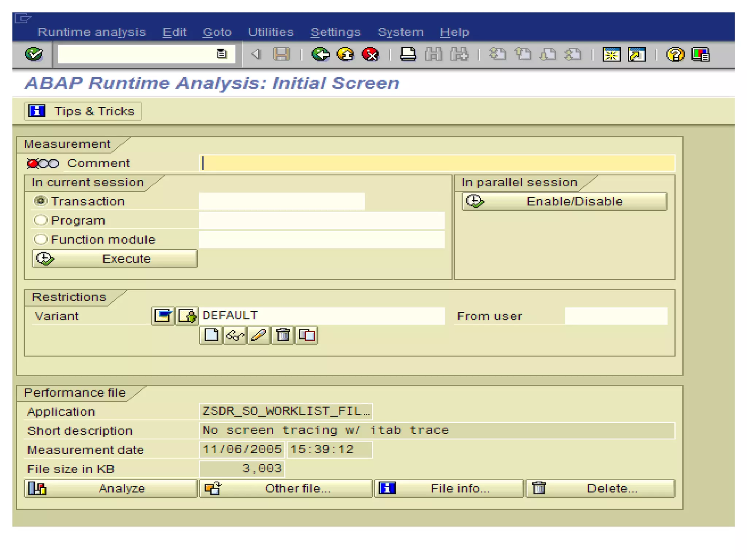Select the Transaction radio button

coord(40,201)
